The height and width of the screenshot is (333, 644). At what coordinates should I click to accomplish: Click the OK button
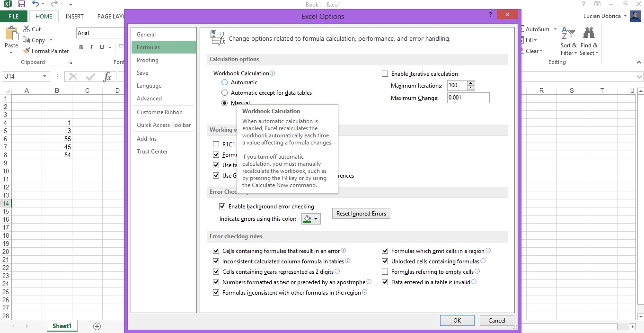[457, 321]
